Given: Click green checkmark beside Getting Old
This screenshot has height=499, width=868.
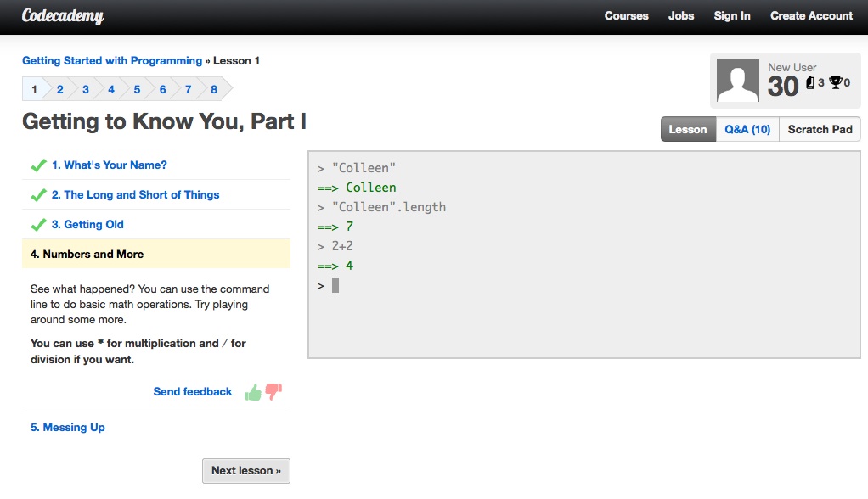Looking at the screenshot, I should 38,225.
